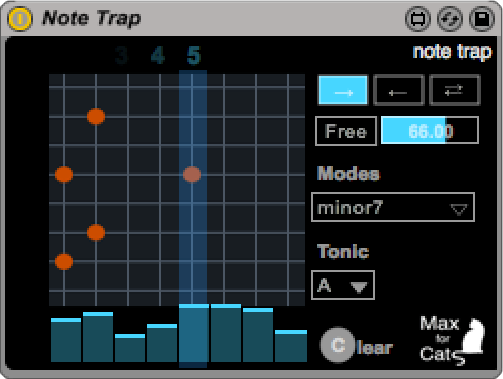Select the ping-pong arrows direction button

point(455,90)
